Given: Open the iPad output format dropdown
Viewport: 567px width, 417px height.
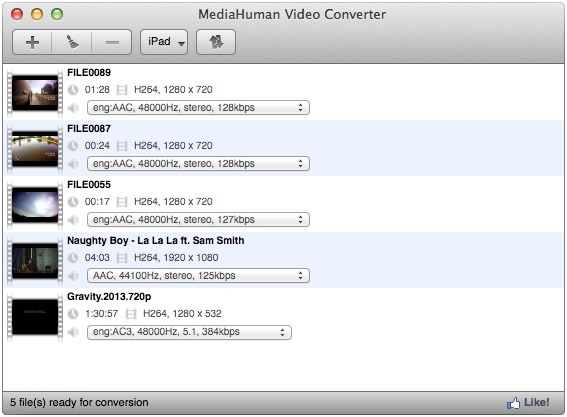Looking at the screenshot, I should (164, 42).
